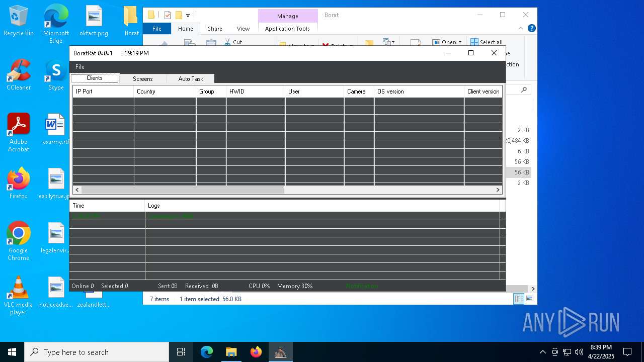Open Task View on the taskbar

[181, 352]
